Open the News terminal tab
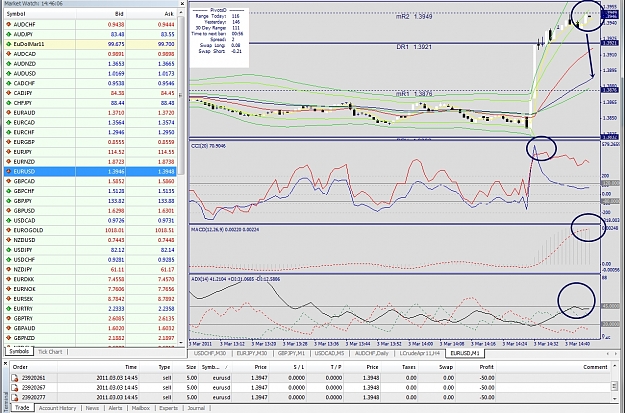 [92, 408]
